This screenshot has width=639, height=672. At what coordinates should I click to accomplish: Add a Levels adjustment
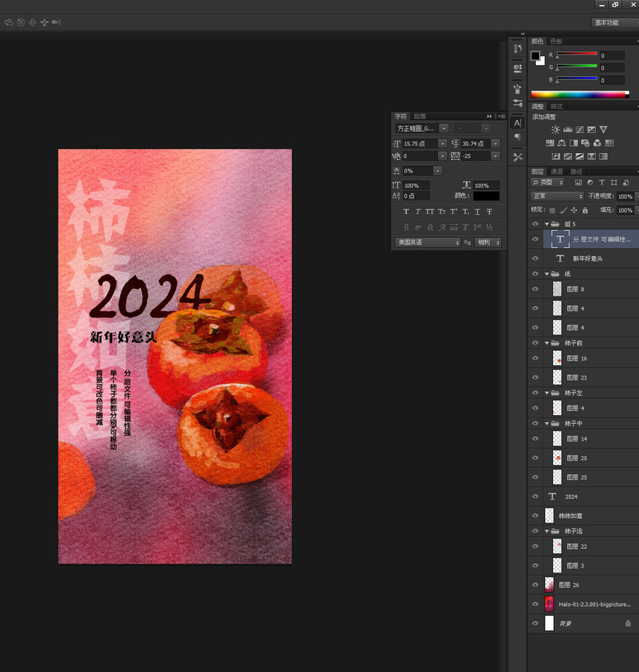(x=568, y=129)
